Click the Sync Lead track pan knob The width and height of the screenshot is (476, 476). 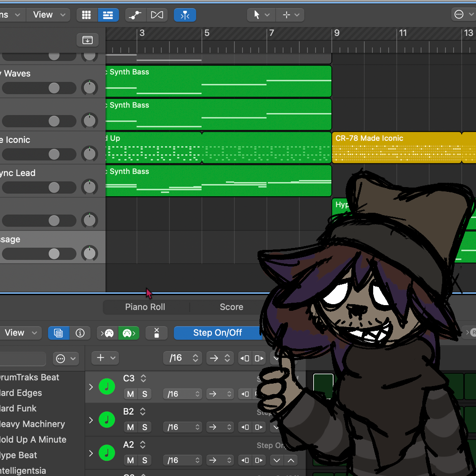click(89, 187)
